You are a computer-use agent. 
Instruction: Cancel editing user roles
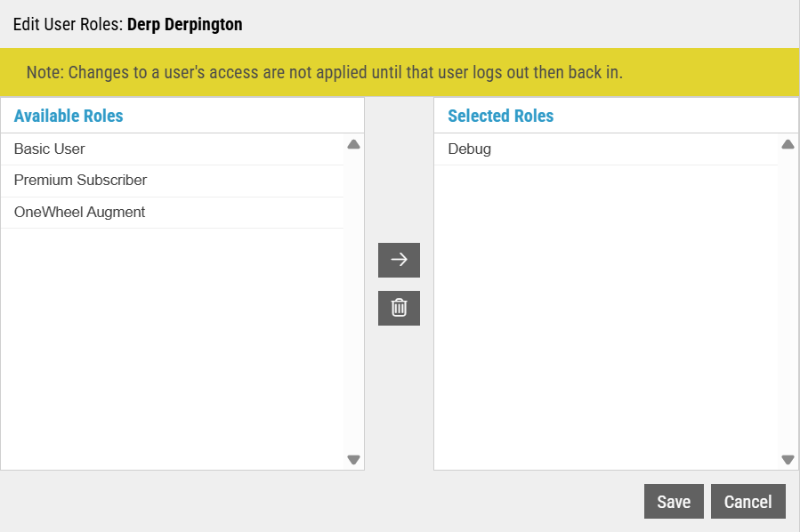[748, 502]
